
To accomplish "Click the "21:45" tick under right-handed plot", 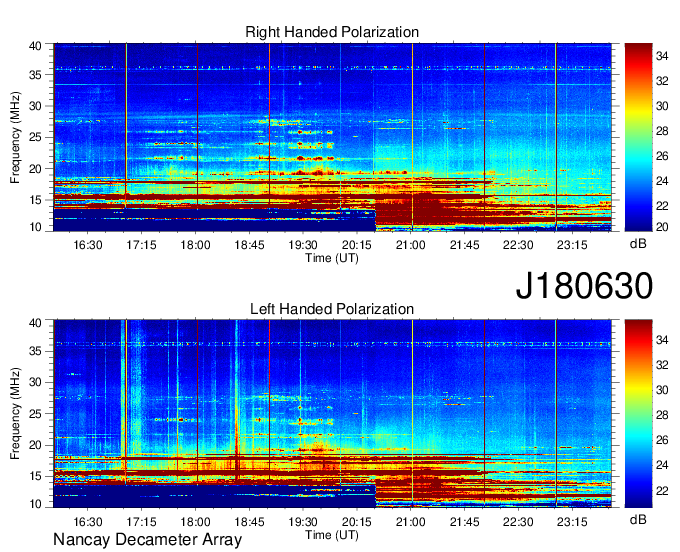I will 464,245.
